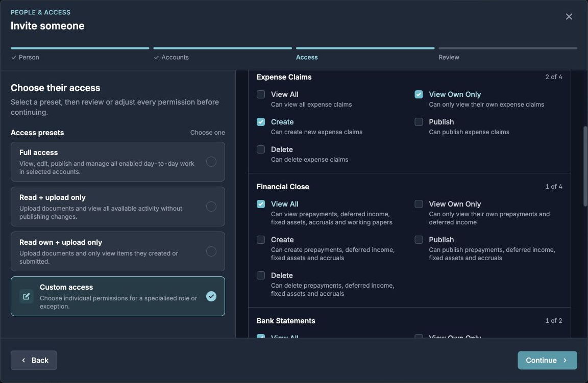Click the 'Choose their access' heading
Image resolution: width=588 pixels, height=383 pixels.
coord(56,88)
